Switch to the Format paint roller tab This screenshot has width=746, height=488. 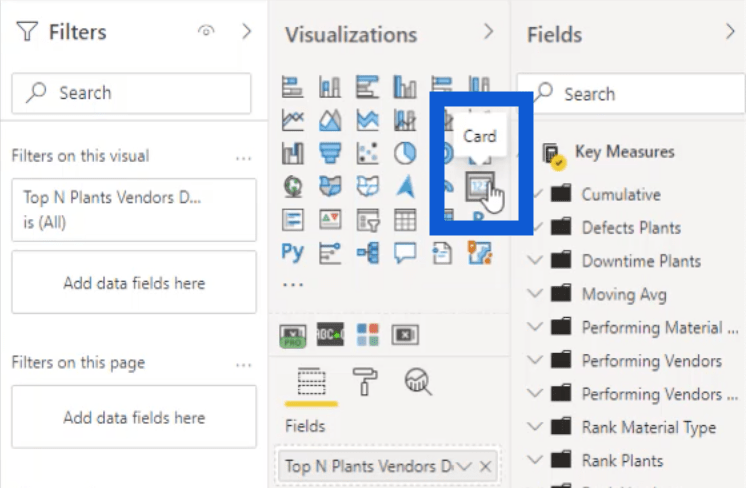pos(364,381)
